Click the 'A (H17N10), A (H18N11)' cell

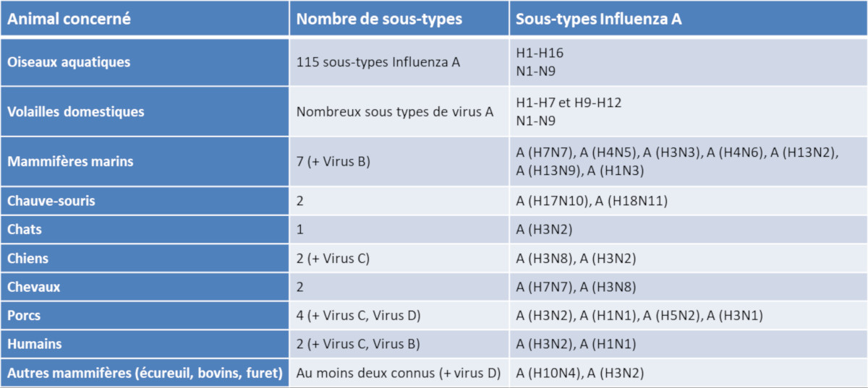(x=592, y=201)
